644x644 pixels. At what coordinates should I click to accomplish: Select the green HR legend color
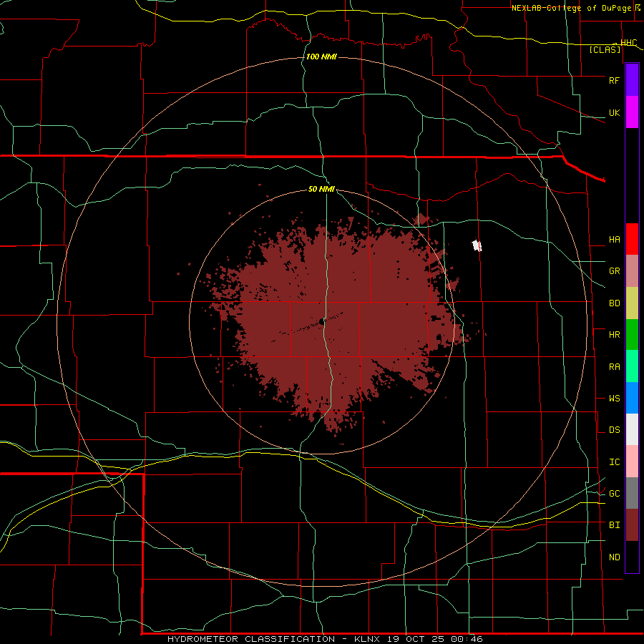632,335
